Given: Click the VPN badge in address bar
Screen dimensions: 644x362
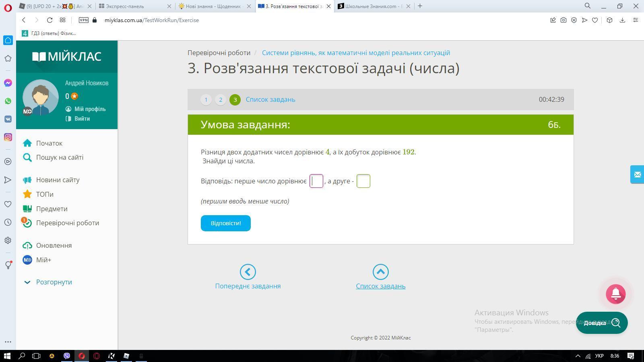Looking at the screenshot, I should pos(84,20).
